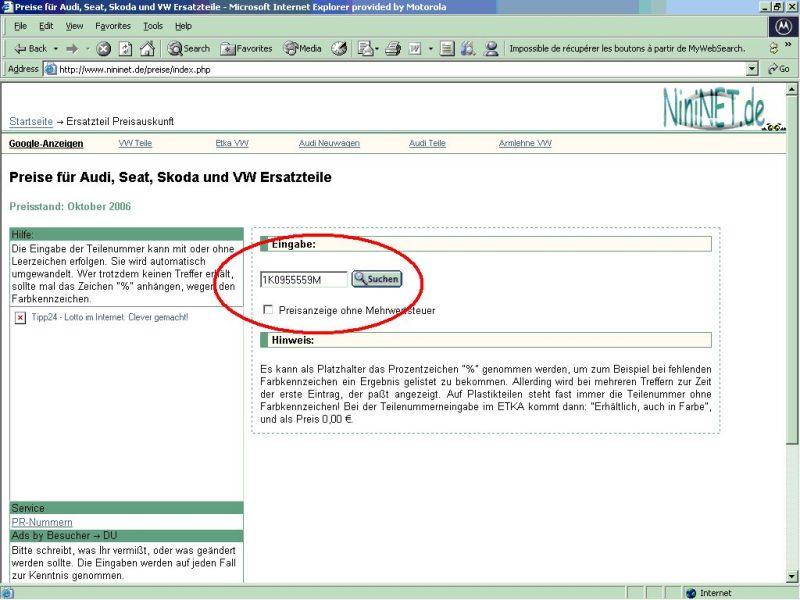Open the Tools menu
This screenshot has height=600, width=800.
pos(153,26)
